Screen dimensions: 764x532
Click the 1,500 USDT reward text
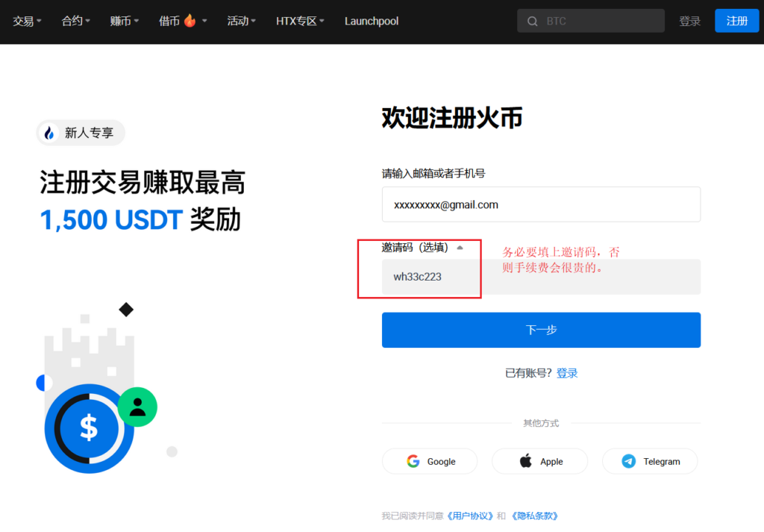(111, 219)
